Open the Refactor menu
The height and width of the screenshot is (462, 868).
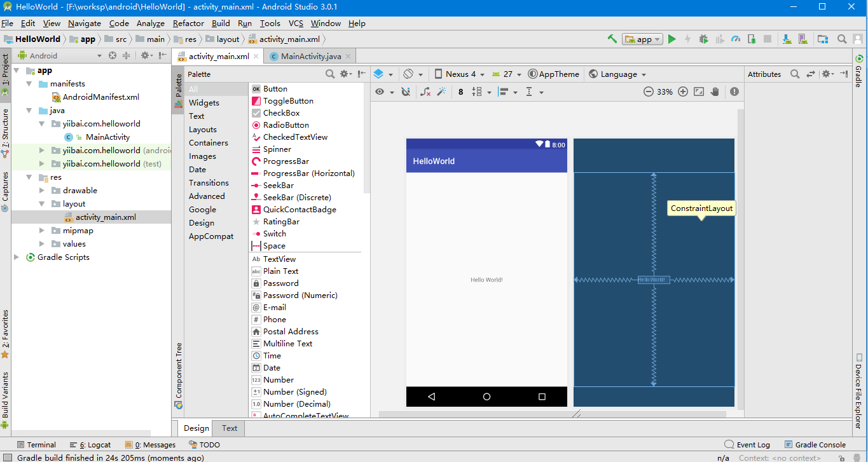(x=188, y=24)
